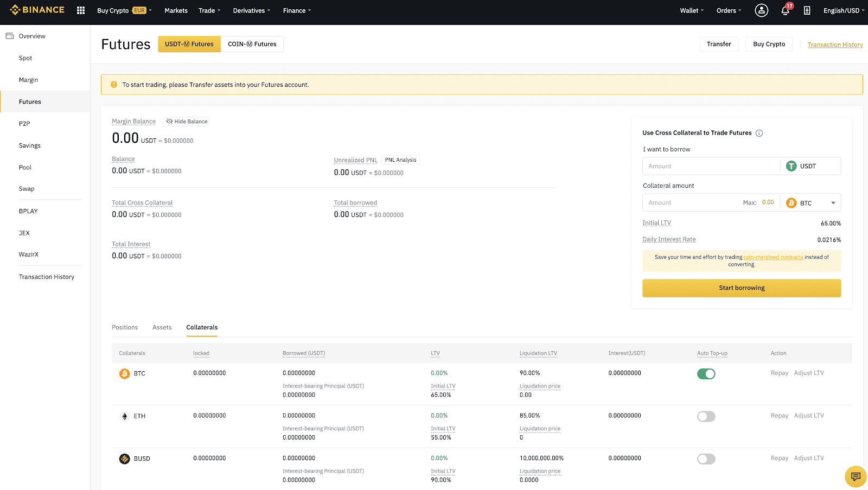Toggle Hide Balance

[x=186, y=122]
